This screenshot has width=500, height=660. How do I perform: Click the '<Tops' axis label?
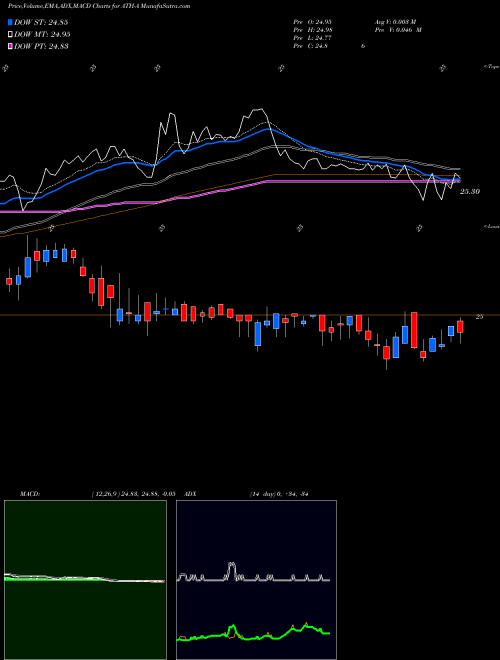491,67
